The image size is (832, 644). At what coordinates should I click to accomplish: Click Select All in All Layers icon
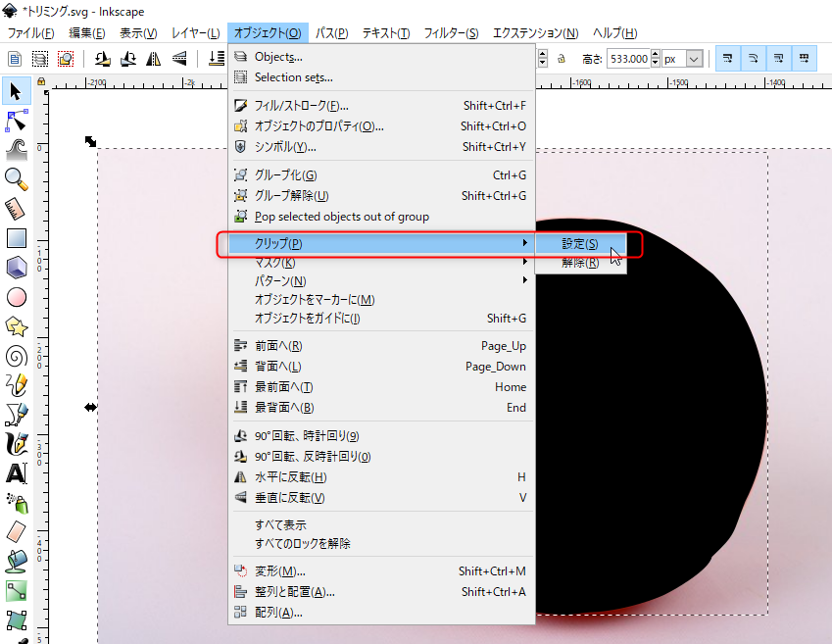click(x=40, y=59)
